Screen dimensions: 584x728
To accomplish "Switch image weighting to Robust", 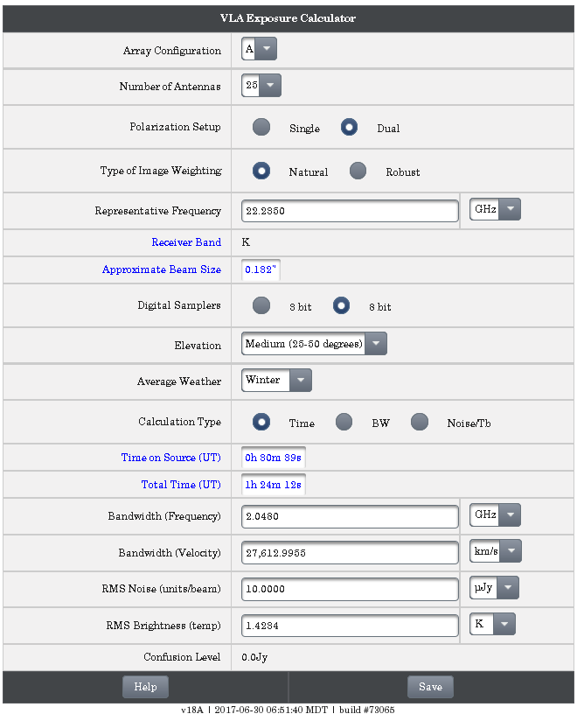I will click(358, 171).
